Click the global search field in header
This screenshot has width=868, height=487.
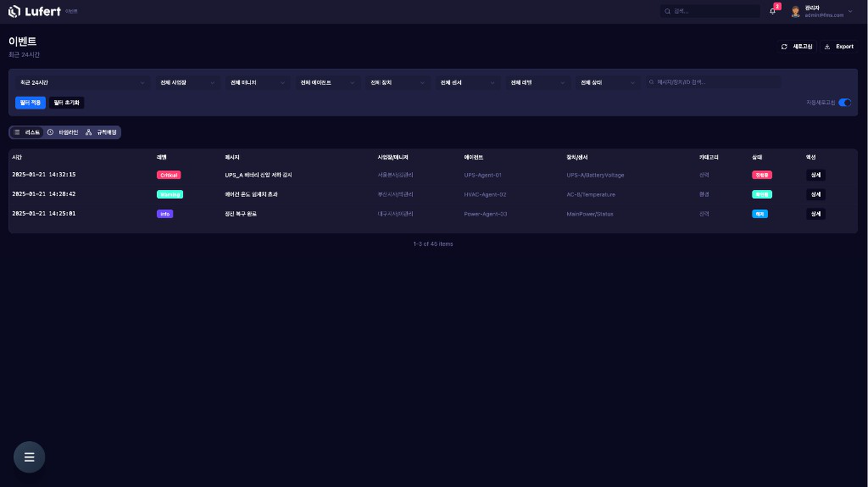(710, 11)
